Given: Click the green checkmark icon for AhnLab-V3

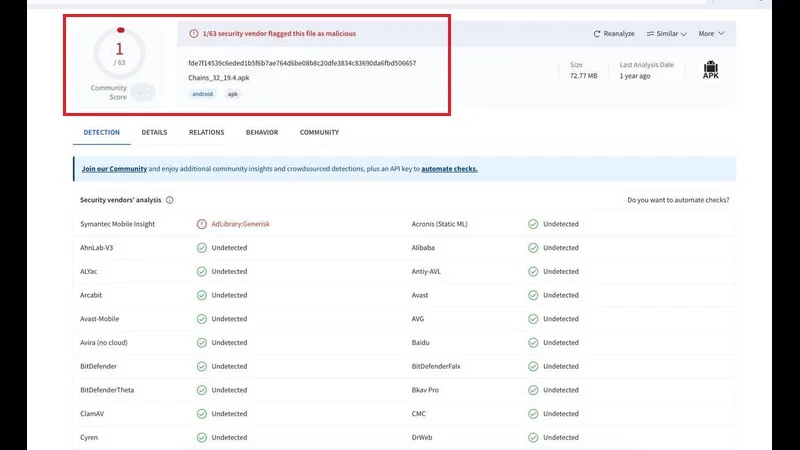Looking at the screenshot, I should click(x=202, y=248).
